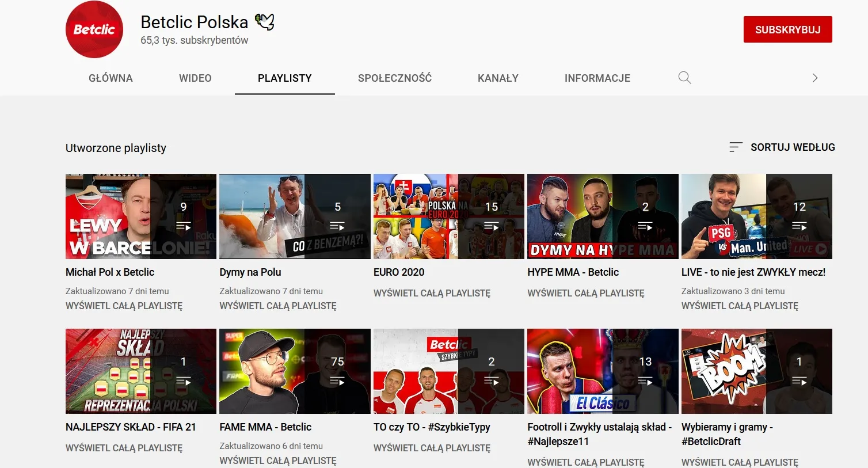Click the Michał Pol x Betclic title
This screenshot has width=868, height=468.
[x=110, y=272]
